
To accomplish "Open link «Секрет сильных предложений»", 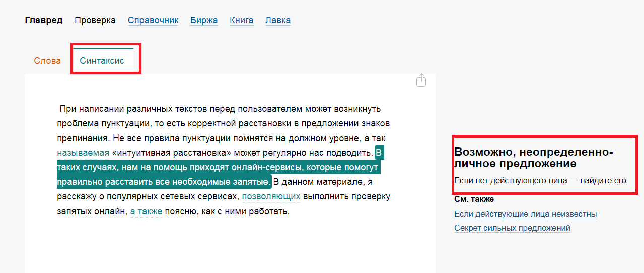I will (x=512, y=228).
